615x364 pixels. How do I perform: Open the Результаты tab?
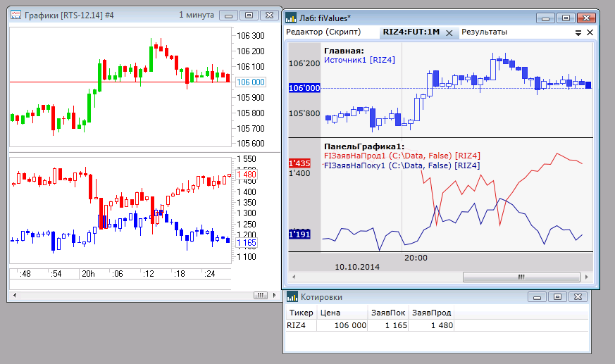[x=484, y=32]
